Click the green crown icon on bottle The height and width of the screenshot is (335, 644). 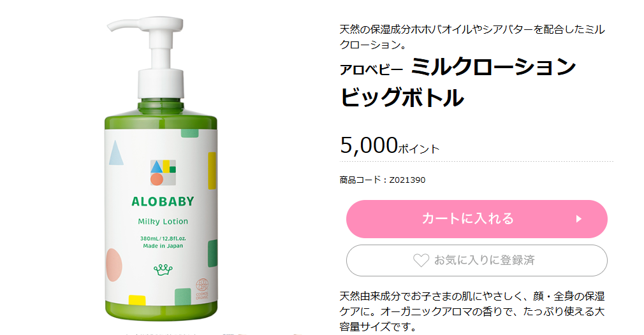pos(163,269)
